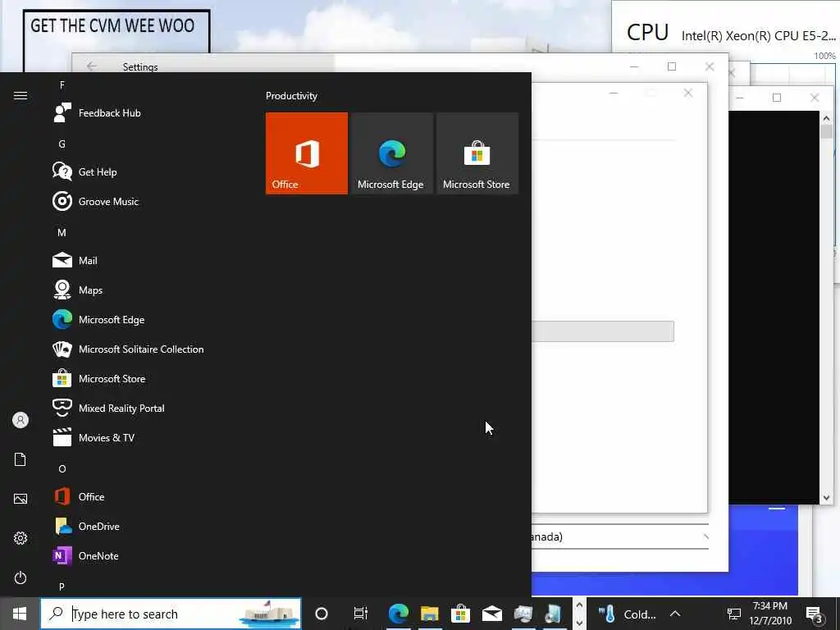Click the back arrow in Settings window
Viewport: 840px width, 630px height.
(92, 66)
